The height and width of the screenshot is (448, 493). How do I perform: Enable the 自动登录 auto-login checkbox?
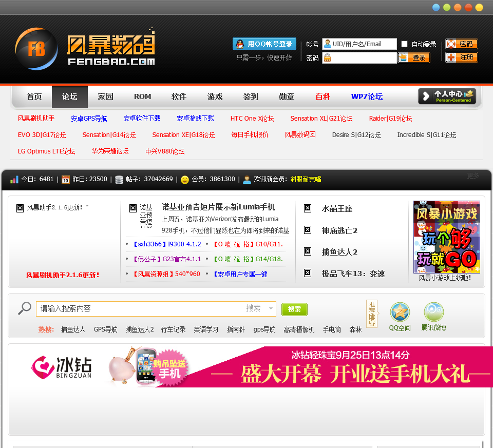tap(404, 44)
